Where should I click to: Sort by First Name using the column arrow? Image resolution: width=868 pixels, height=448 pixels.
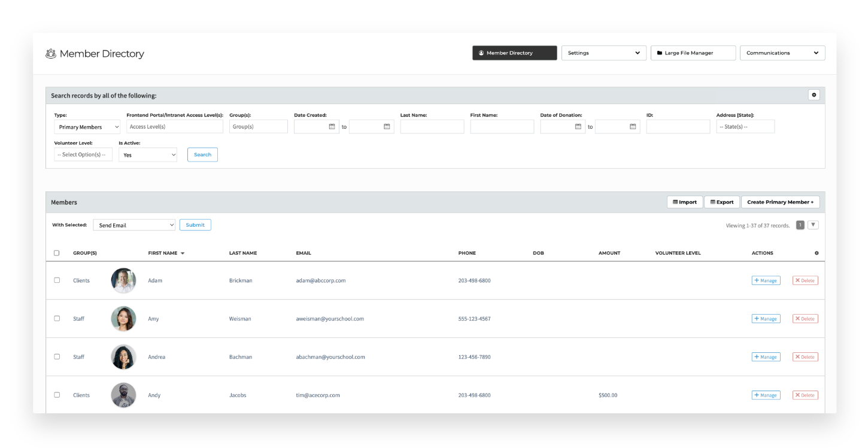pyautogui.click(x=182, y=253)
